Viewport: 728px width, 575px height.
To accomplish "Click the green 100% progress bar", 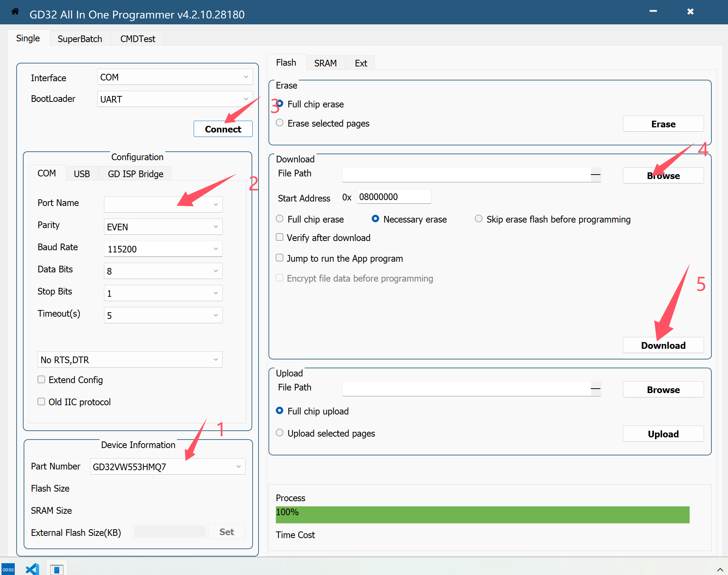I will pyautogui.click(x=482, y=514).
